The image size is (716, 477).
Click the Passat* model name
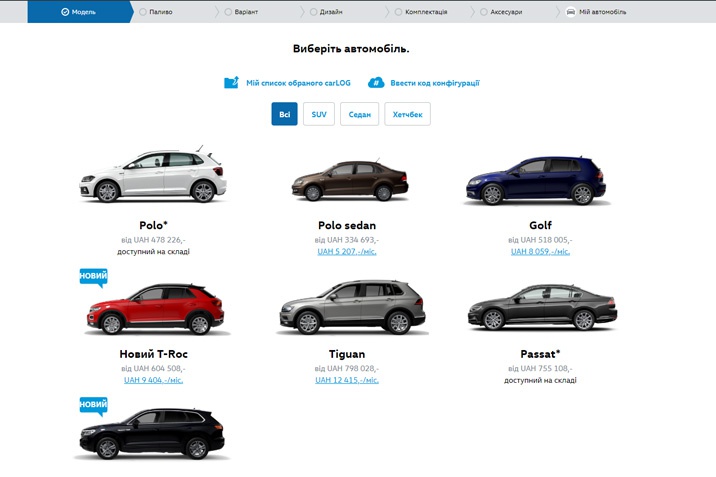click(x=540, y=354)
